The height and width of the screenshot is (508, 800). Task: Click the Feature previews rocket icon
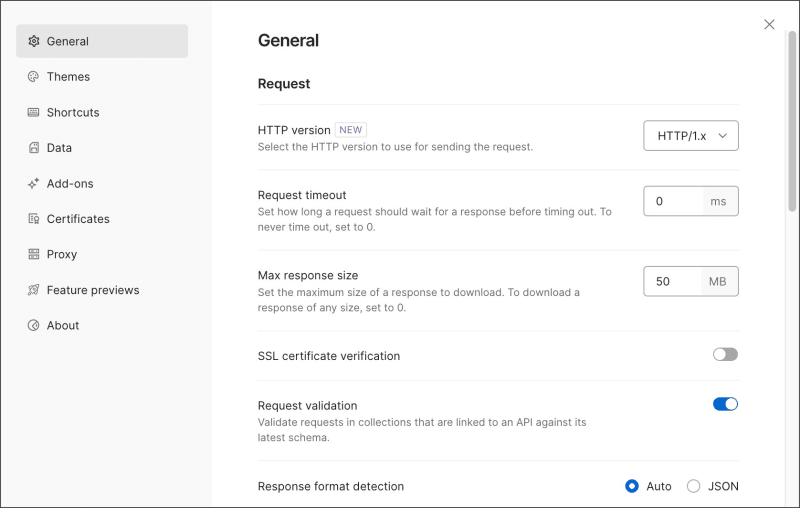click(x=34, y=290)
